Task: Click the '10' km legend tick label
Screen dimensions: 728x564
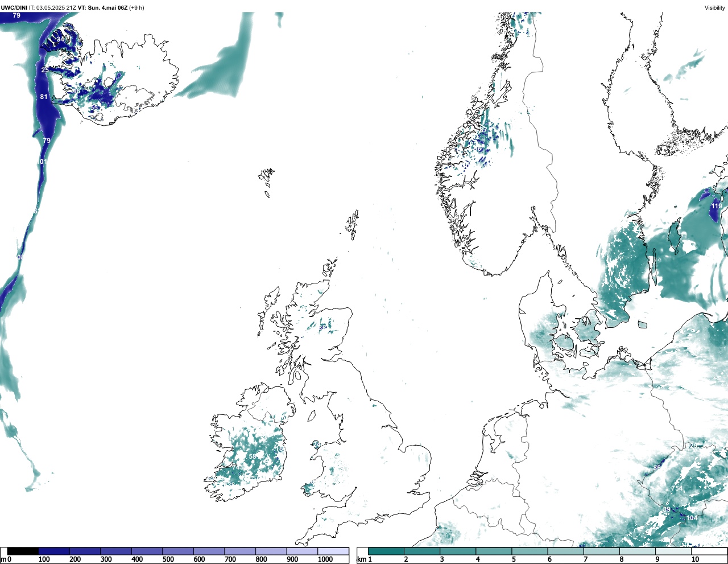Action: 695,559
